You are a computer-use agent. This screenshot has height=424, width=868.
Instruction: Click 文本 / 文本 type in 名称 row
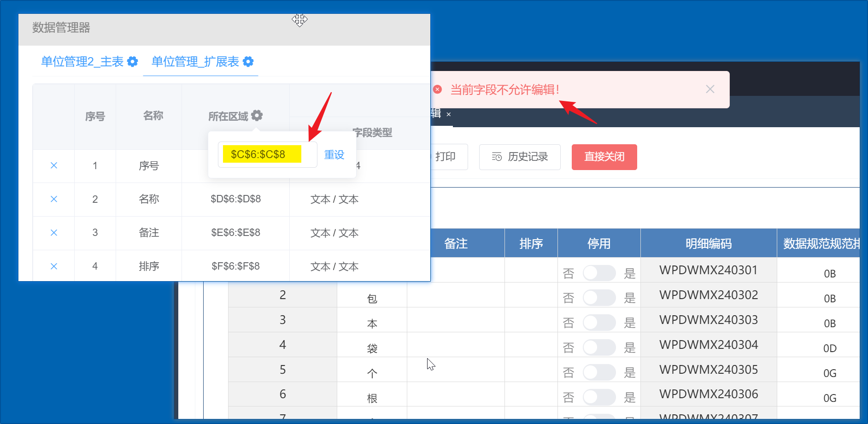pyautogui.click(x=334, y=200)
